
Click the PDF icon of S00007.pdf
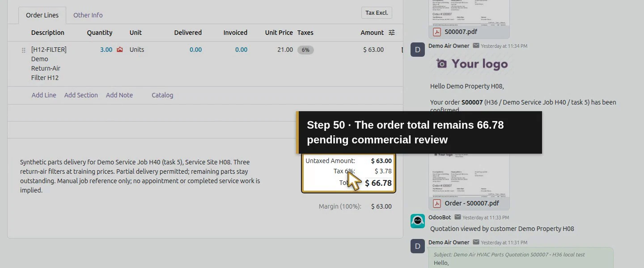coord(436,32)
